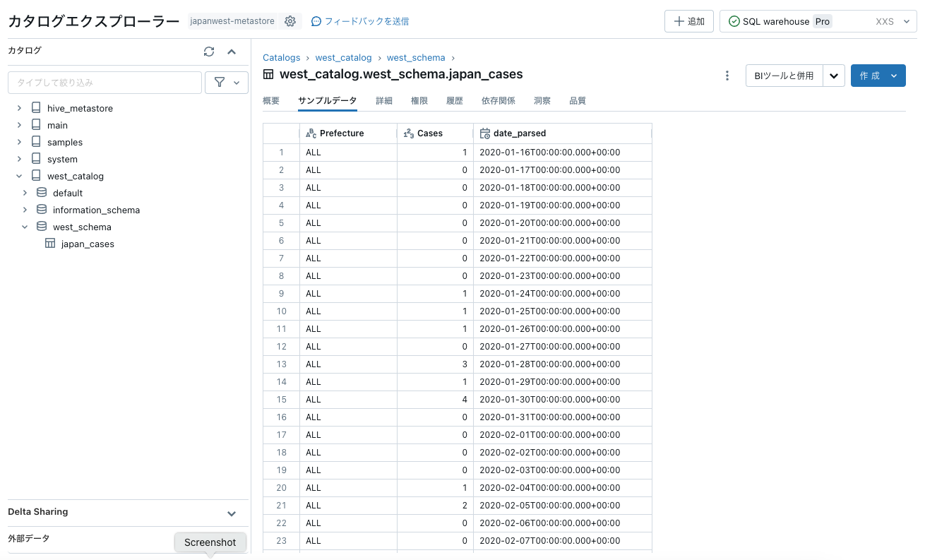Click the calendar icon on date_parsed column
This screenshot has width=925, height=560.
point(484,133)
